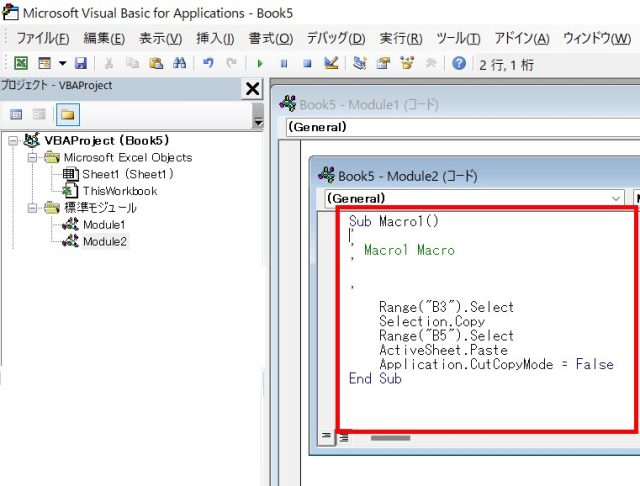Screen dimensions: 640x486
Task: Select Module1 in the project tree
Action: [104, 225]
